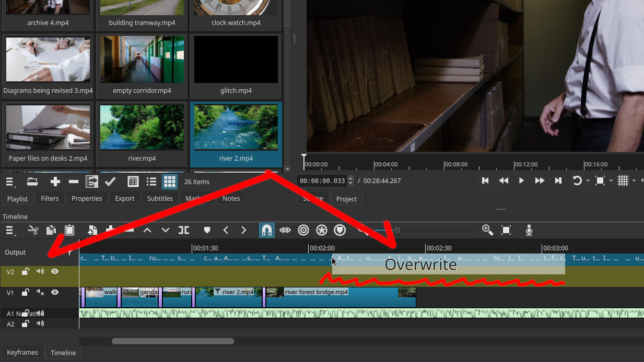Click the timeline zoom in magnifier
The width and height of the screenshot is (644, 362).
[487, 230]
